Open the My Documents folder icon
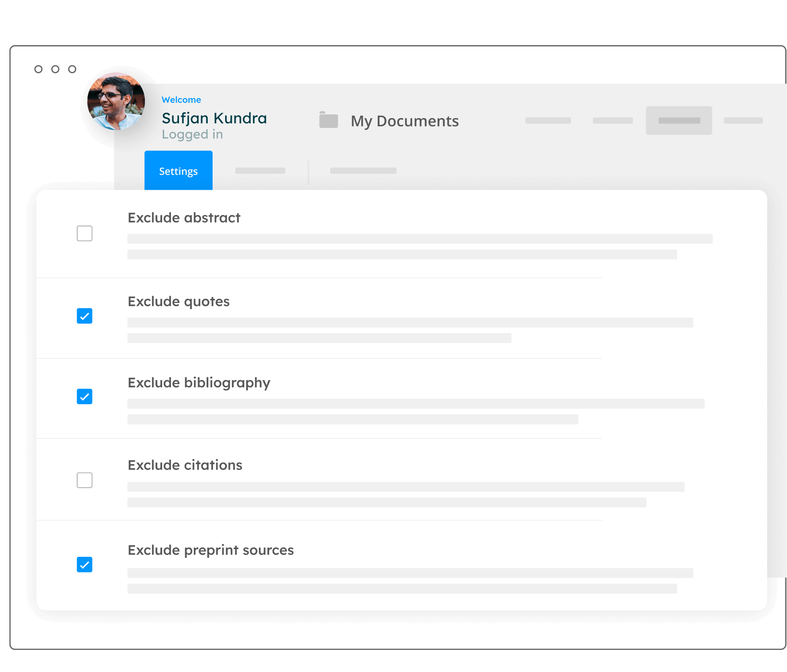This screenshot has height=672, width=787. (x=329, y=120)
